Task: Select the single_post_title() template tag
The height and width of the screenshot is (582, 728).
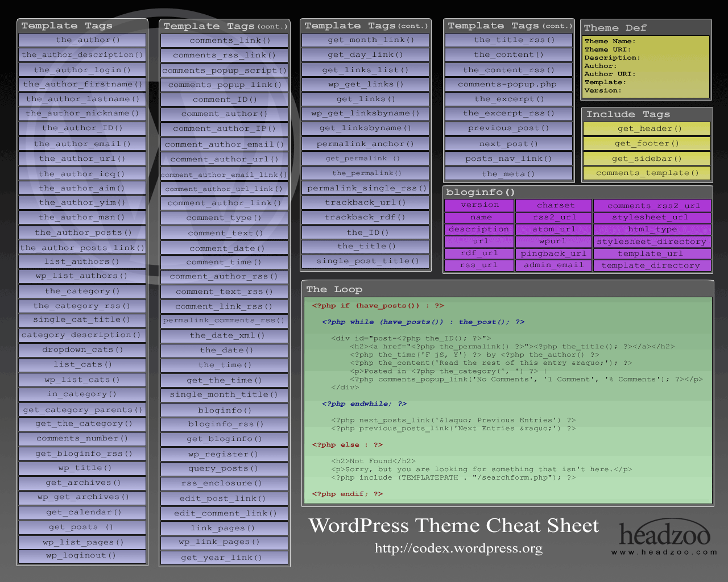Action: point(366,261)
